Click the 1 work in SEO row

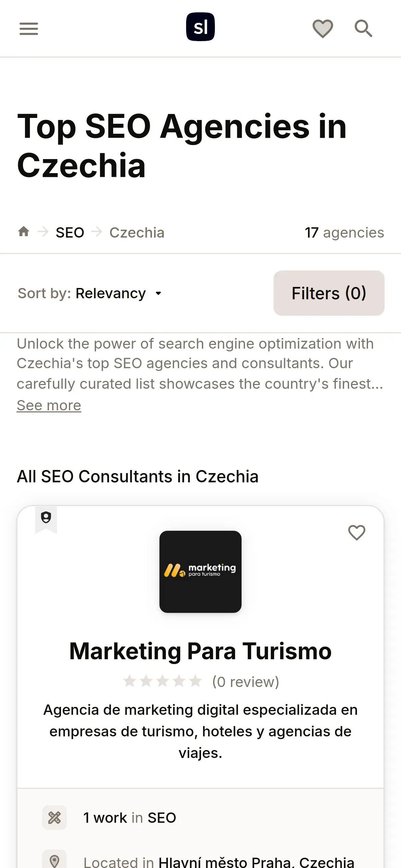[130, 818]
